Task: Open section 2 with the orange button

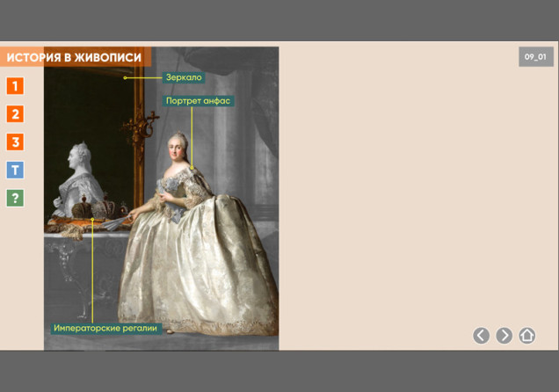Action: click(15, 114)
